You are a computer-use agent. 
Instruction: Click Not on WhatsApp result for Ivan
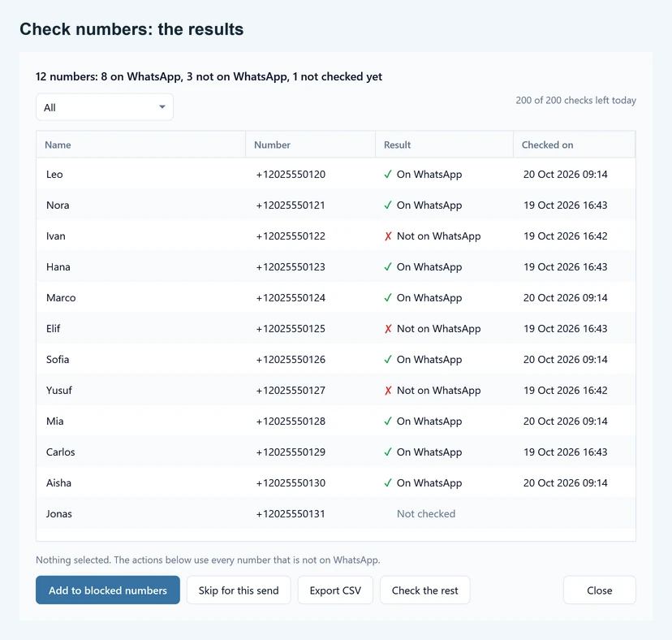tap(439, 236)
